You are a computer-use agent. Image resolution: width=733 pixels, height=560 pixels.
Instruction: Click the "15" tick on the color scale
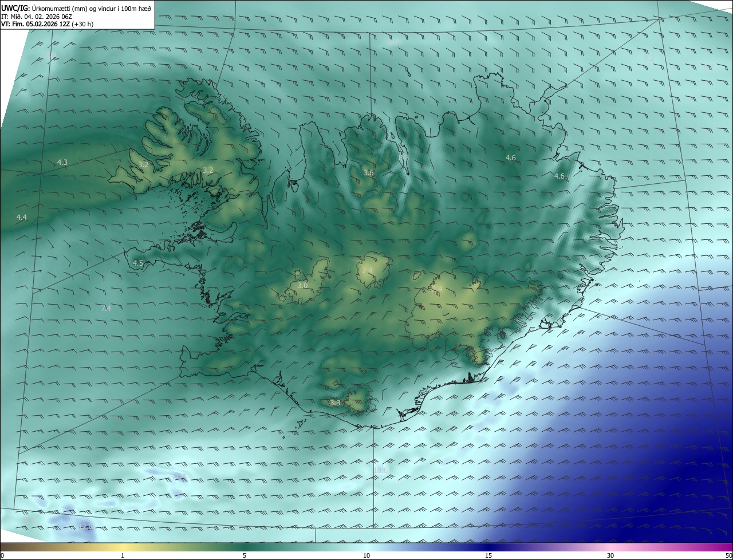pos(488,555)
